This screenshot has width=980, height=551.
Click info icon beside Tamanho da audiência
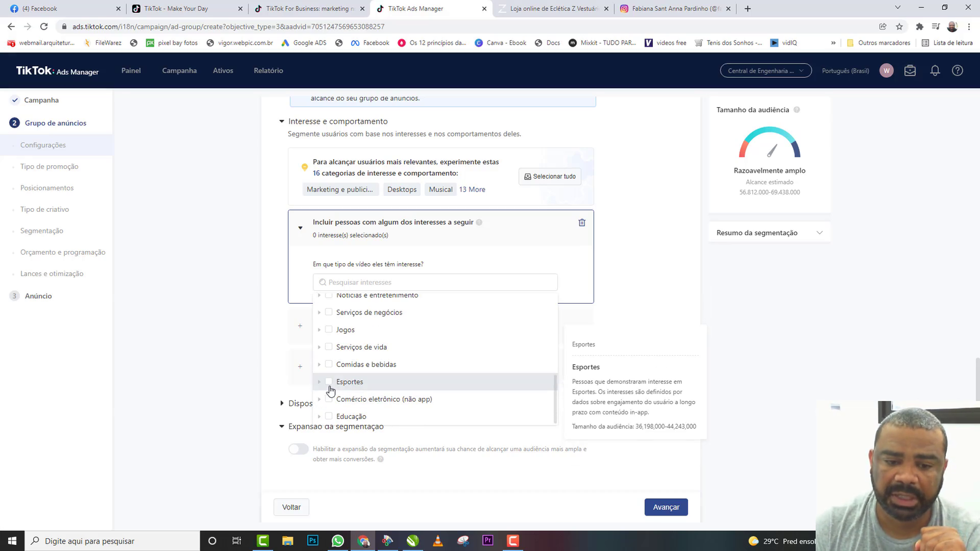tap(797, 110)
